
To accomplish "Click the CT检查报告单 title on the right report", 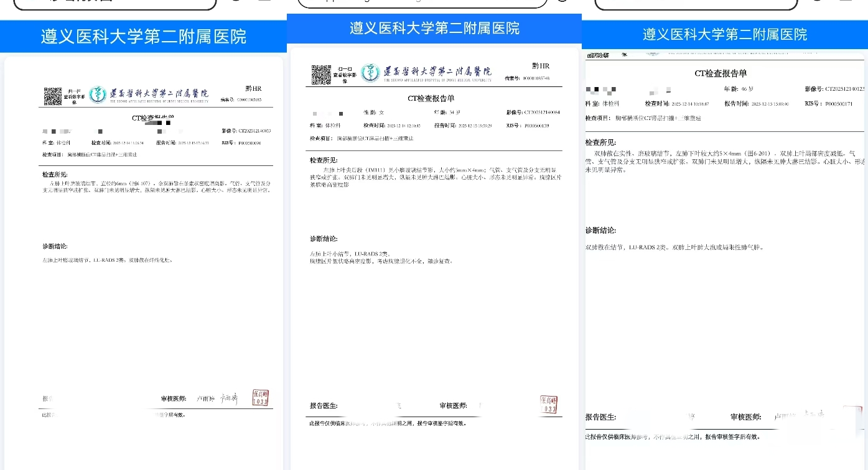I will pyautogui.click(x=721, y=73).
